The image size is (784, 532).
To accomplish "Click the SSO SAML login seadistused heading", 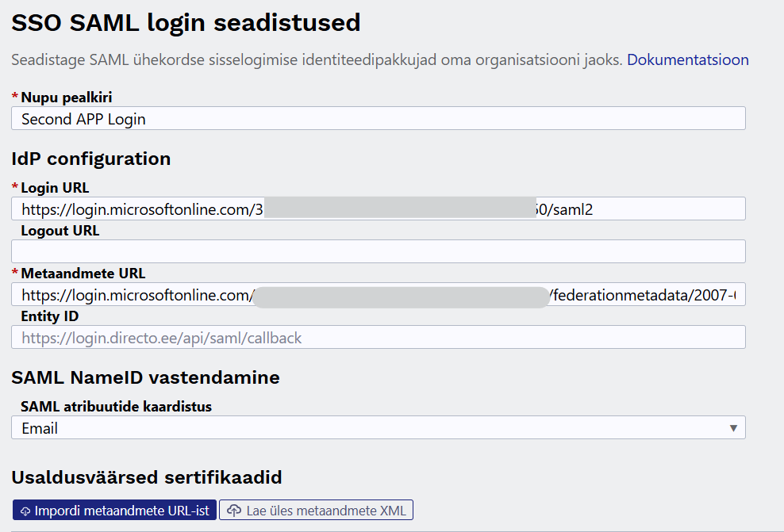I will 186,23.
